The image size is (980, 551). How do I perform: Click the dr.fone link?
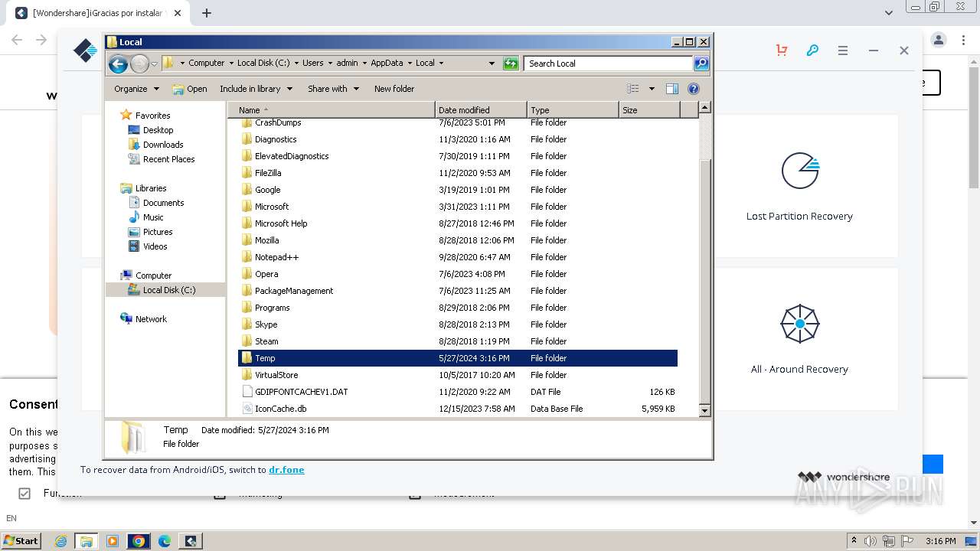point(286,470)
